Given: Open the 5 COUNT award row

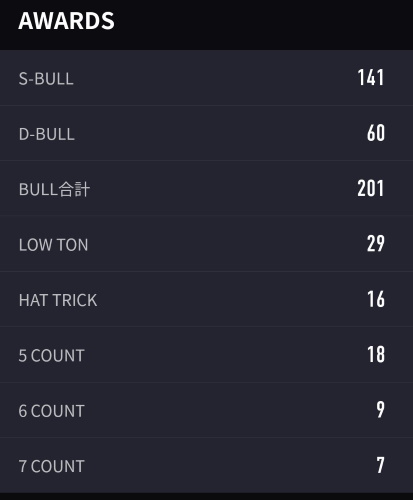Looking at the screenshot, I should coord(206,354).
